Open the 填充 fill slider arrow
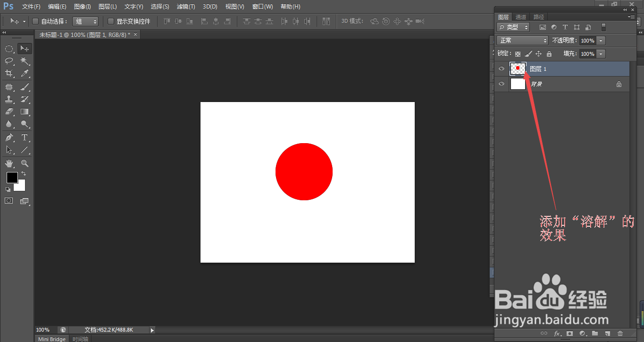 601,54
